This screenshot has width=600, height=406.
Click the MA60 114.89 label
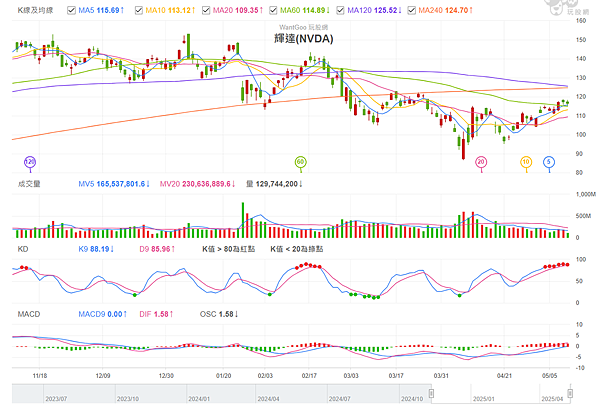pyautogui.click(x=305, y=10)
